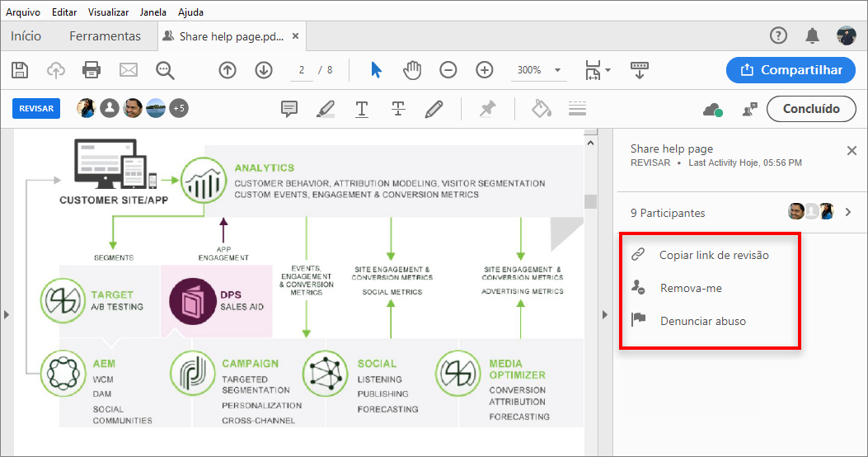
Task: Go to next page arrow
Action: click(x=264, y=70)
